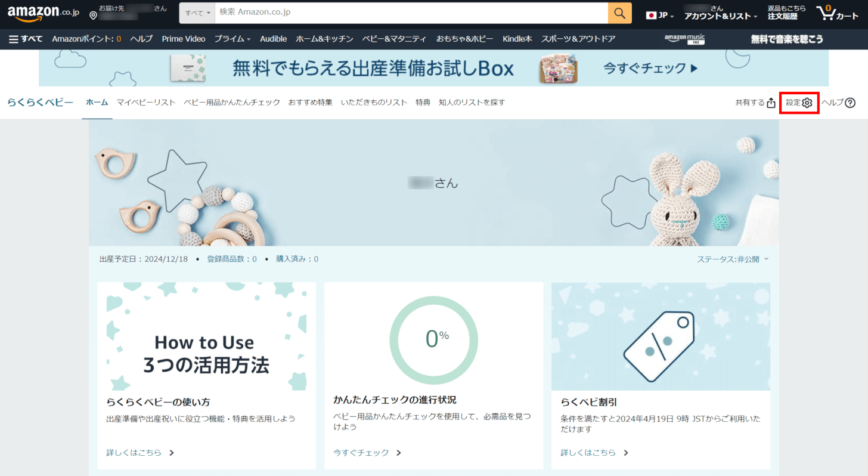Open 知人のリストを探す tab
Image resolution: width=868 pixels, height=476 pixels.
coord(472,103)
